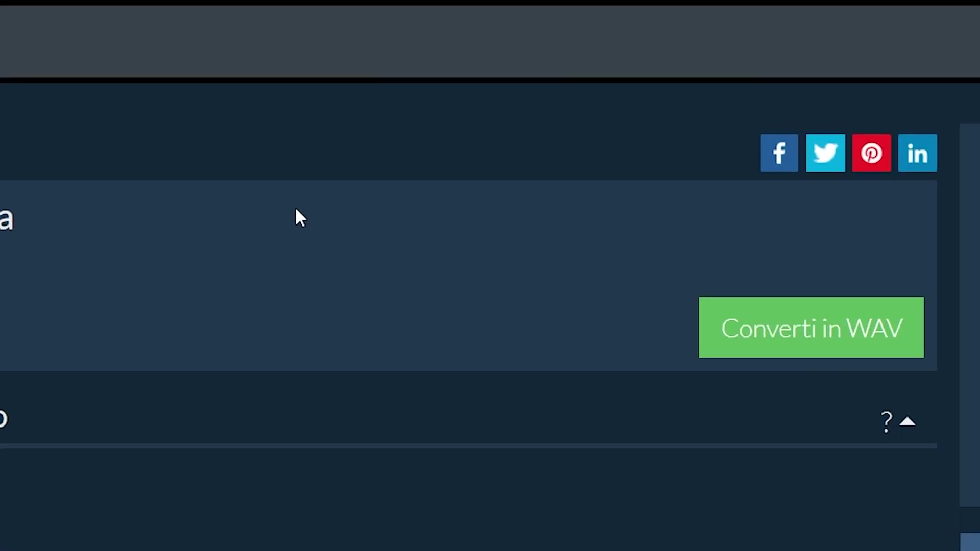Open the red Pinterest share icon

pyautogui.click(x=871, y=153)
